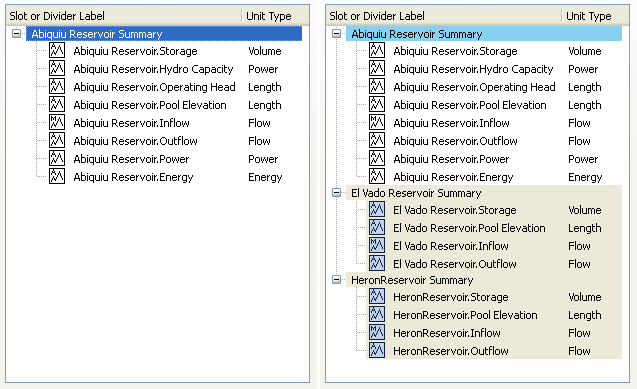Select Abiquiu Reservoir.Inflow text in right panel

[x=451, y=123]
